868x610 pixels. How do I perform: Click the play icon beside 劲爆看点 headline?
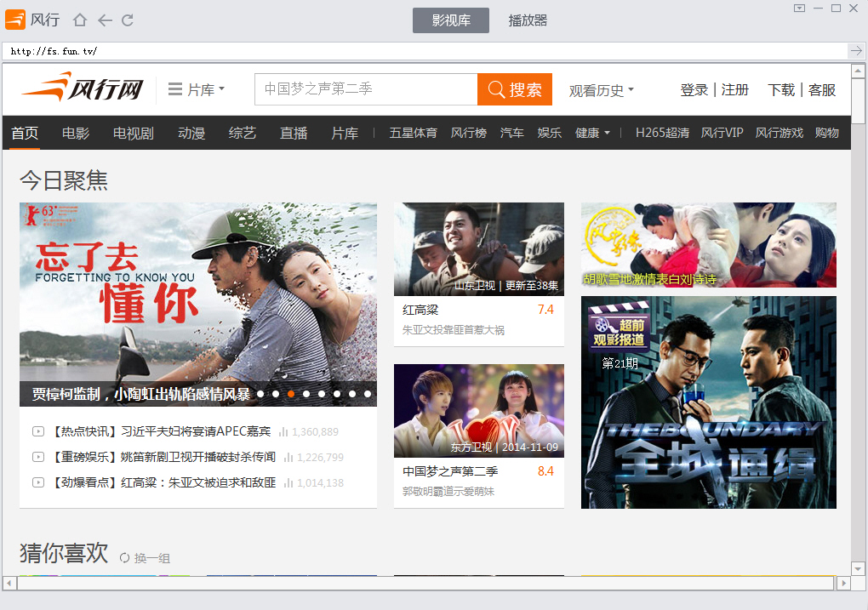point(38,482)
